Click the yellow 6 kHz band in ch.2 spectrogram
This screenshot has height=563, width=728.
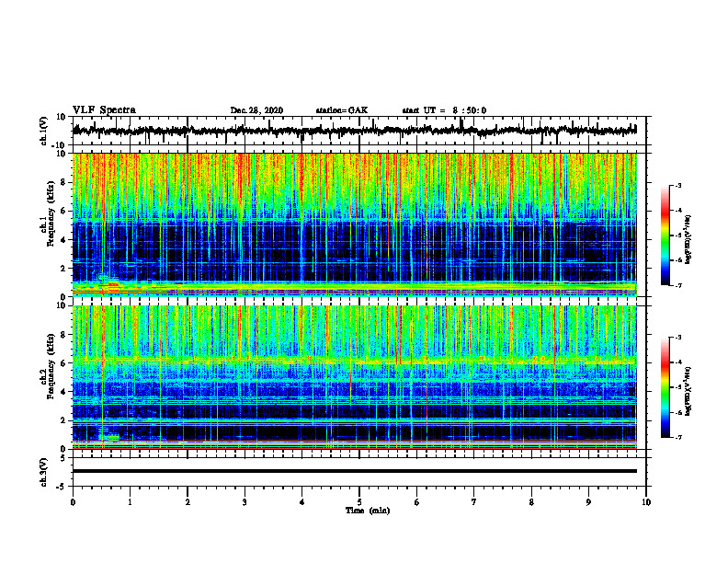coord(355,361)
